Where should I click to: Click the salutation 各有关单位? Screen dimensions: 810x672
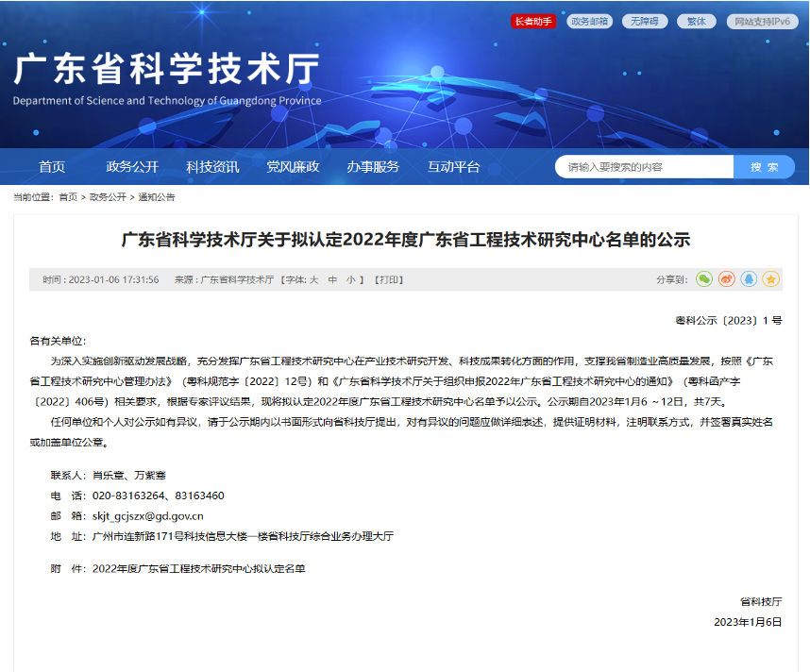coord(57,341)
